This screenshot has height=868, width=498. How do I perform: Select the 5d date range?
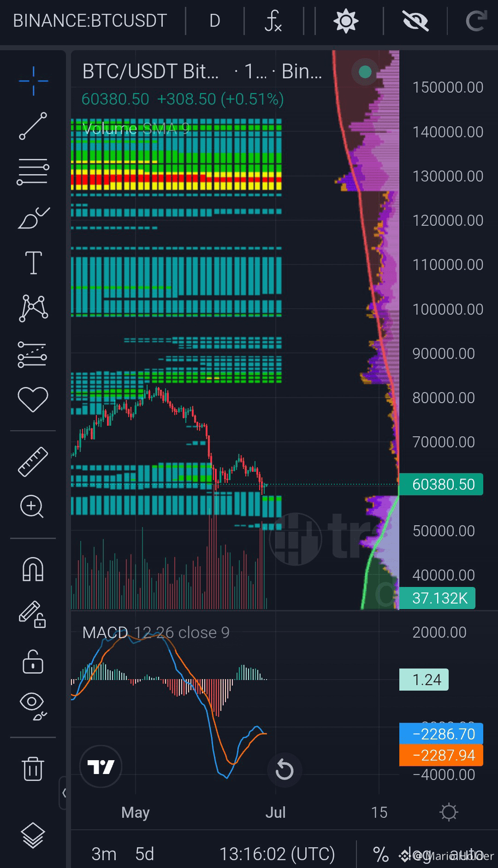pyautogui.click(x=144, y=854)
